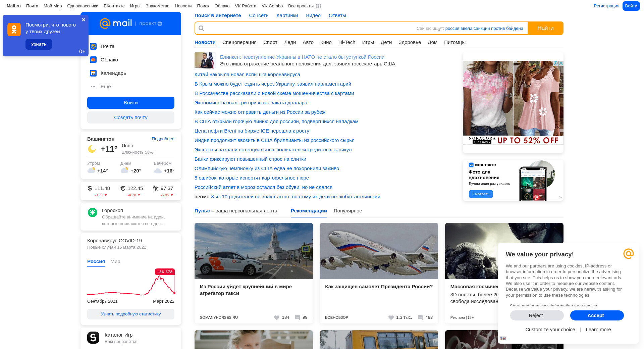The image size is (644, 349).
Task: Open the Спорт news tab
Action: pyautogui.click(x=270, y=42)
